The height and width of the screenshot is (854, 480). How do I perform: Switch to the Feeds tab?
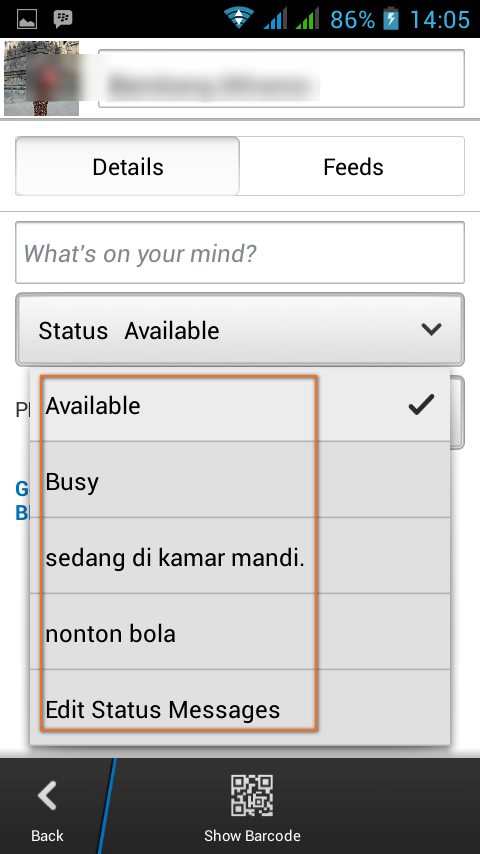coord(353,167)
